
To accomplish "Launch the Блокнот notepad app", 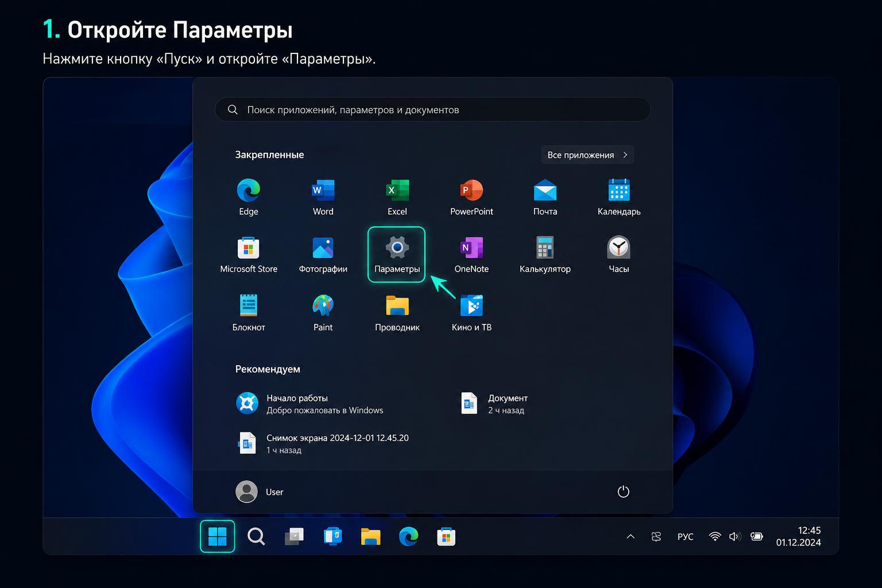I will pyautogui.click(x=249, y=312).
